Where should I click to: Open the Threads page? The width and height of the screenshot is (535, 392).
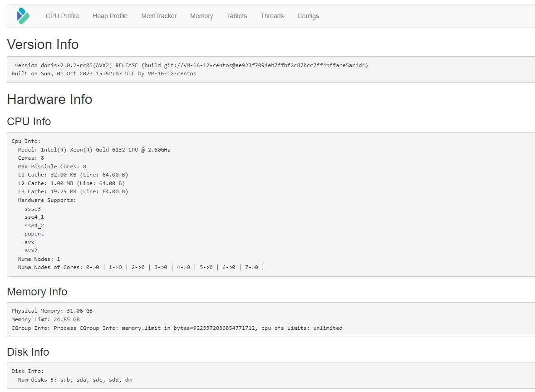click(x=272, y=16)
